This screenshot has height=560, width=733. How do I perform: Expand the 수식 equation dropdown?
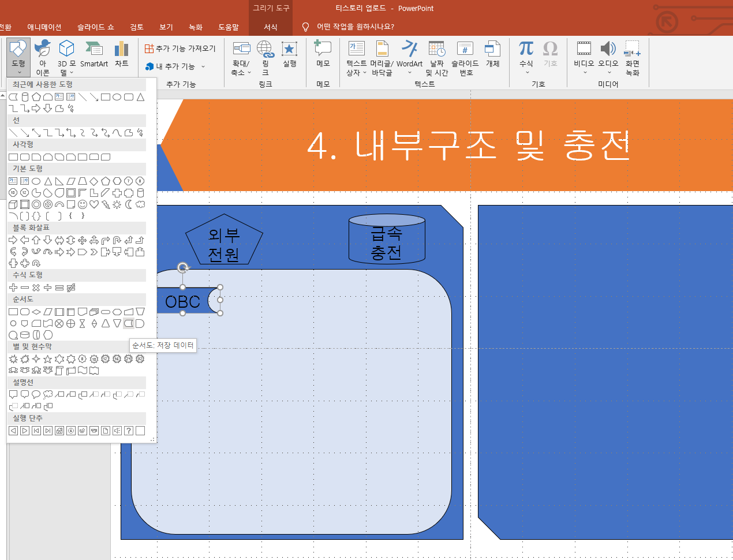527,73
